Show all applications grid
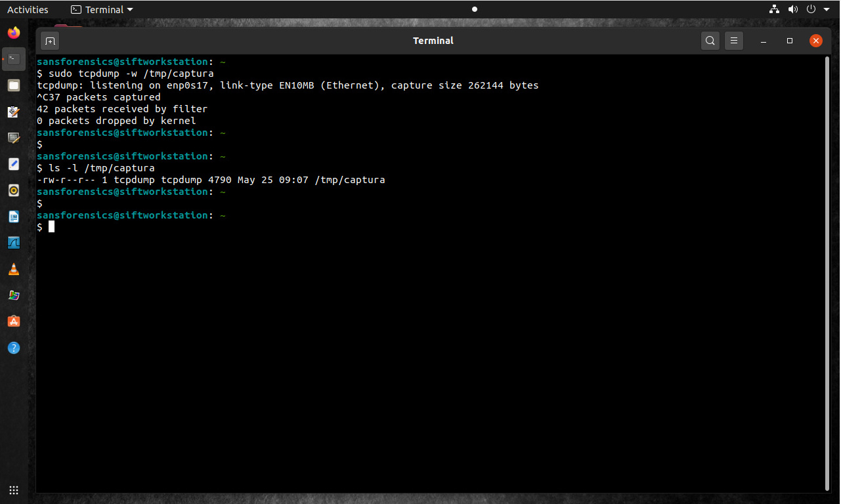 tap(14, 490)
